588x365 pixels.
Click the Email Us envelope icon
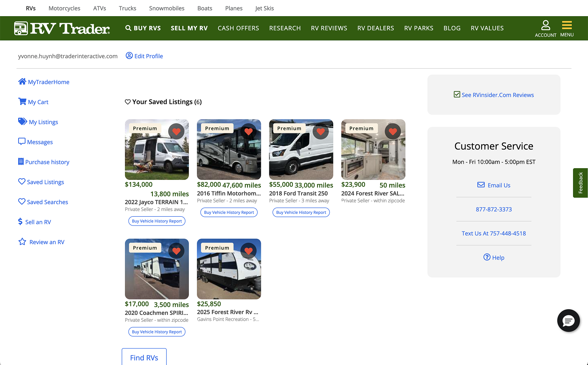tap(481, 185)
